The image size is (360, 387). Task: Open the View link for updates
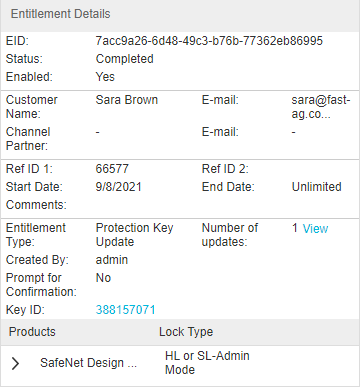[315, 229]
